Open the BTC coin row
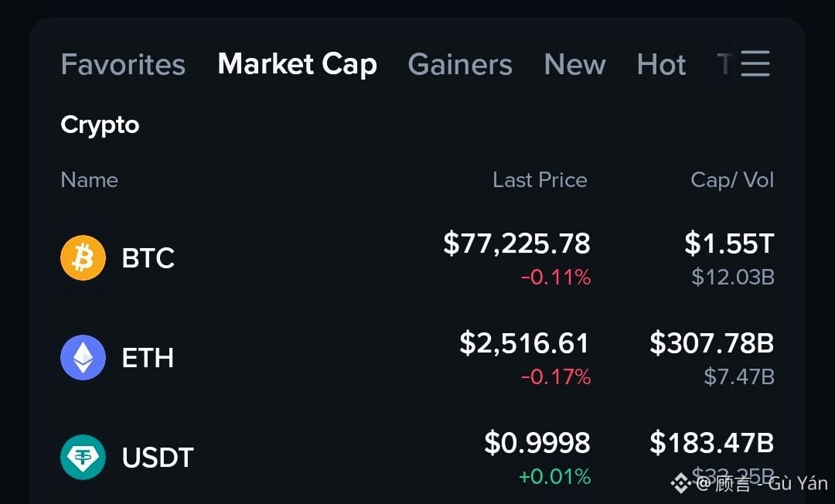The width and height of the screenshot is (835, 504). 417,258
